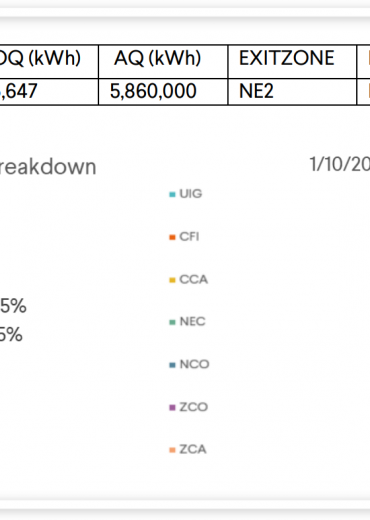Click the ZCA peach legend swatch

pyautogui.click(x=172, y=450)
